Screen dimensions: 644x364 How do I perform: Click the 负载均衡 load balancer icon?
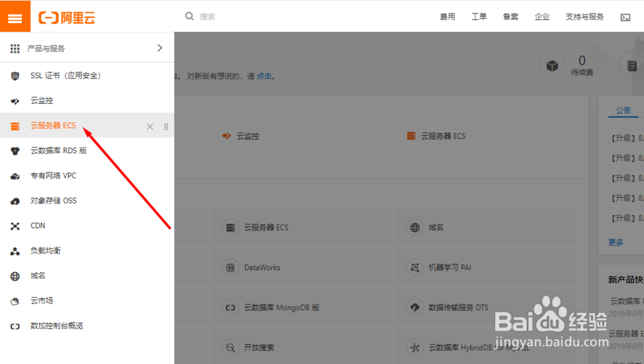coord(15,251)
